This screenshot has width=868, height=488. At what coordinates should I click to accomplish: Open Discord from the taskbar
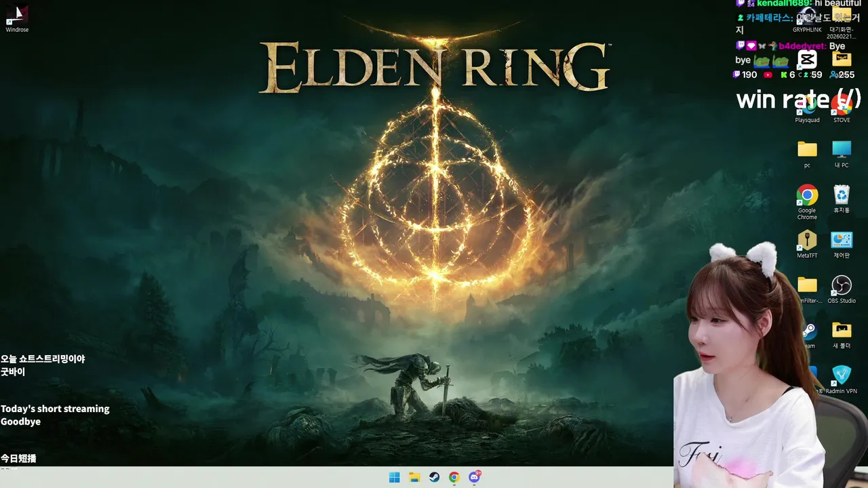point(474,477)
